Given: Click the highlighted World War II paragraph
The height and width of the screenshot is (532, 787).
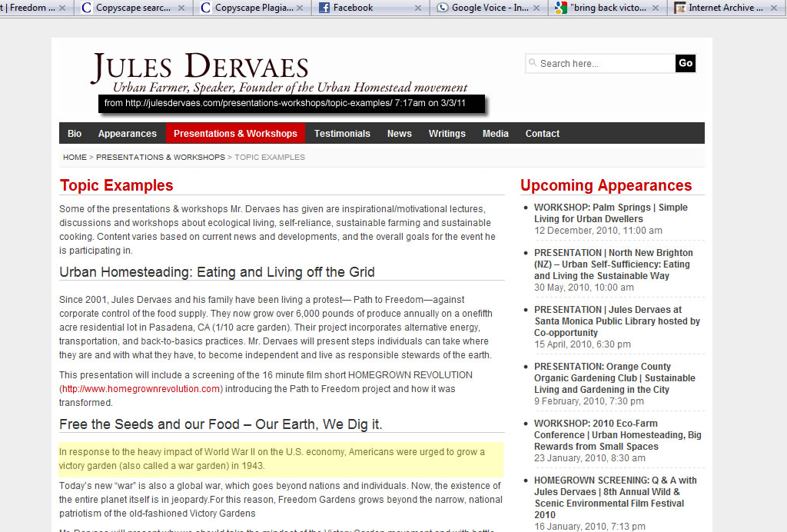Looking at the screenshot, I should pyautogui.click(x=281, y=459).
